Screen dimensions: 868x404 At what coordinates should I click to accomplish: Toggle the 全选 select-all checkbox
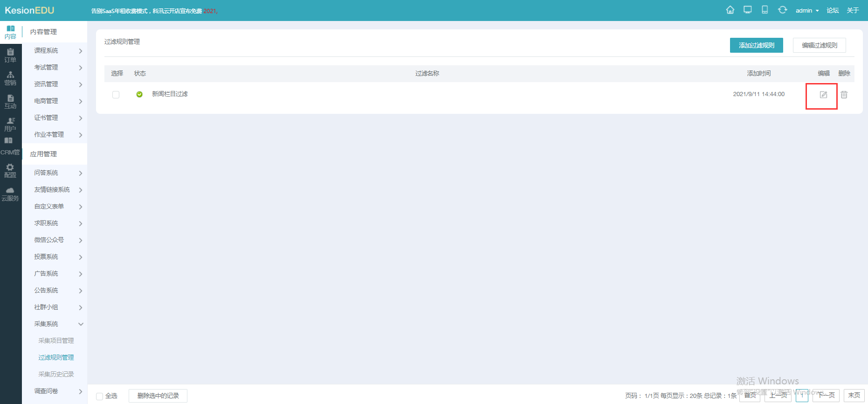pos(99,396)
